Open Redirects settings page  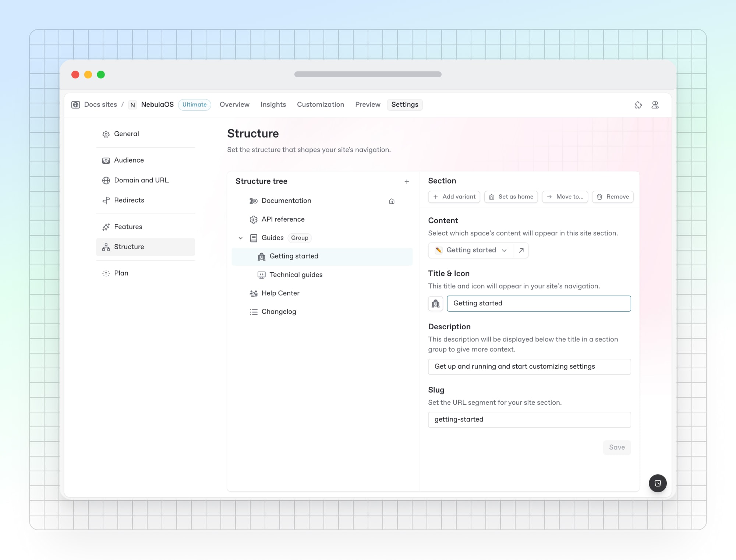[x=145, y=200]
